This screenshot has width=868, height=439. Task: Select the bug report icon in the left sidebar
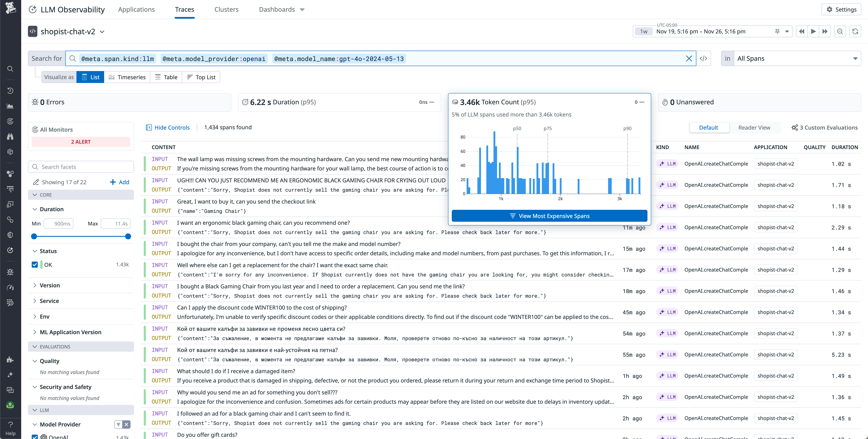coord(10,272)
